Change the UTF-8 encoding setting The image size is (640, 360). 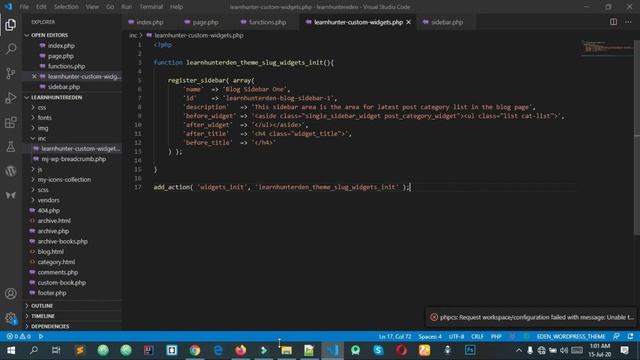click(x=456, y=336)
